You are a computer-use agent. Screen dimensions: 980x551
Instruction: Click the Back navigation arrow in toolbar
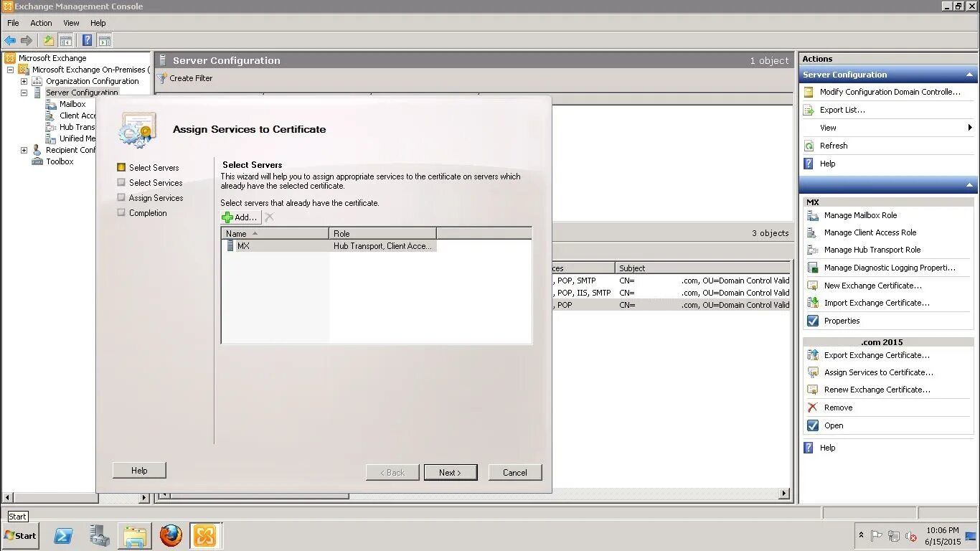coord(10,40)
